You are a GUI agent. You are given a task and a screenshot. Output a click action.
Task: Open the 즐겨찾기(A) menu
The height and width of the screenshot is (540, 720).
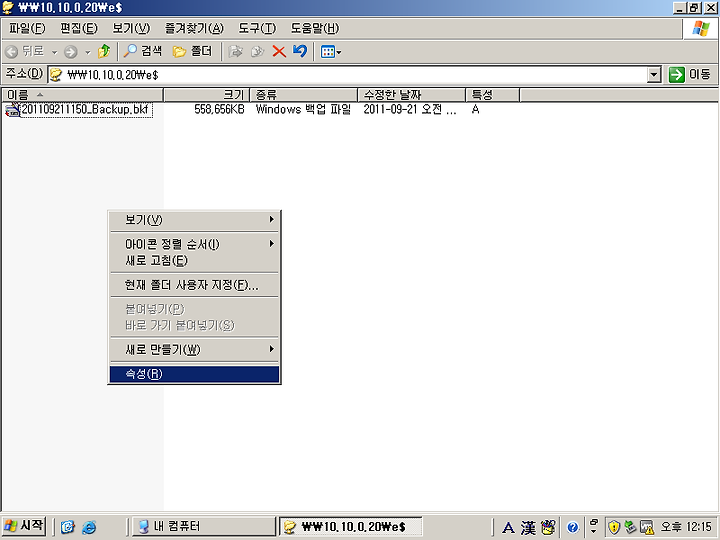click(194, 28)
